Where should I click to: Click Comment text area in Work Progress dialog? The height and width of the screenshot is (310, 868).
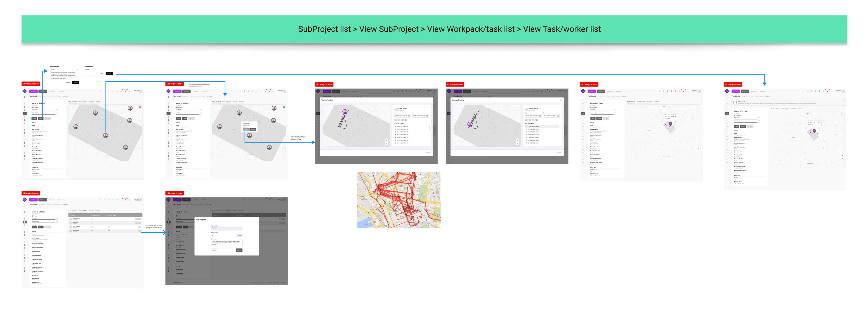coord(227,243)
